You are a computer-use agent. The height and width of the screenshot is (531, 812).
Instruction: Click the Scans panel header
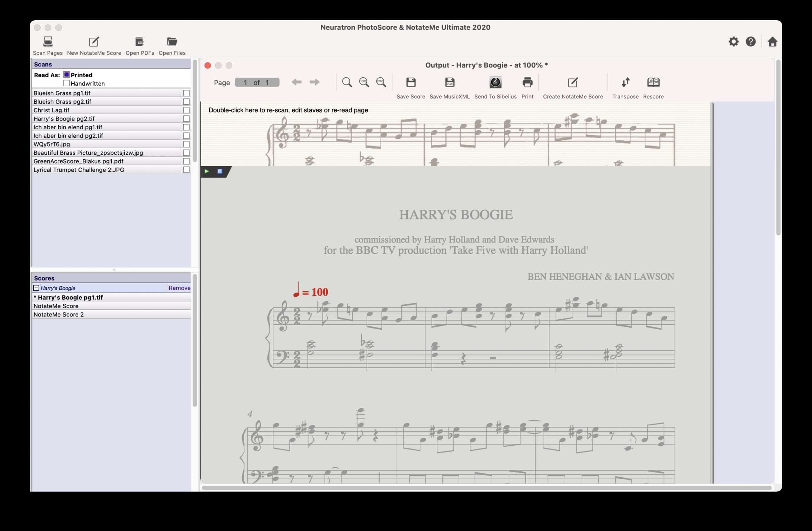[x=111, y=64]
